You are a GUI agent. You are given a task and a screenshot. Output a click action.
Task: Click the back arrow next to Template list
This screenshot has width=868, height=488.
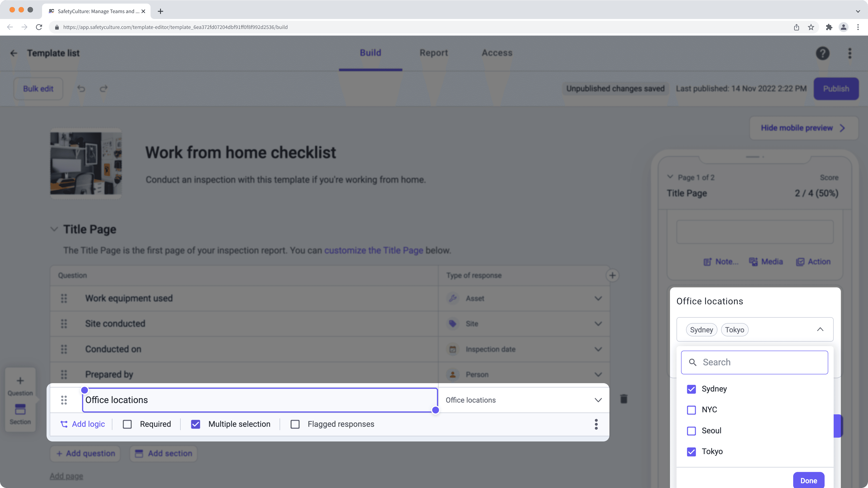click(x=14, y=53)
